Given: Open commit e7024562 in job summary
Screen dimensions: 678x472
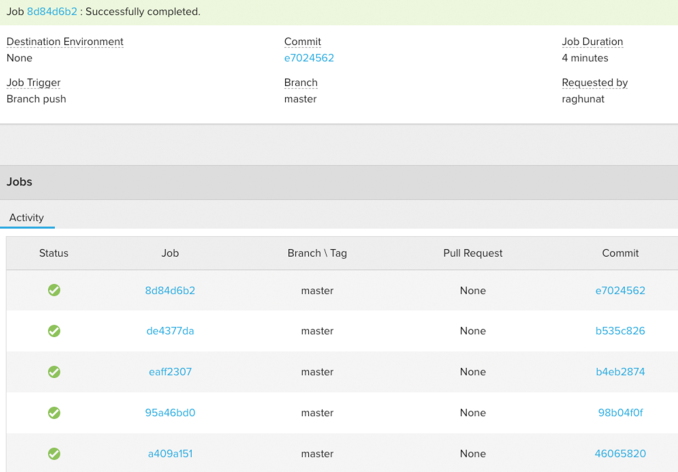Looking at the screenshot, I should [x=309, y=58].
